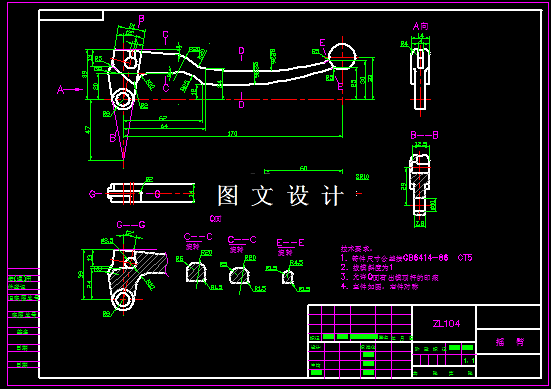Select the A view arrow label
551x389 pixels.
pyautogui.click(x=61, y=90)
